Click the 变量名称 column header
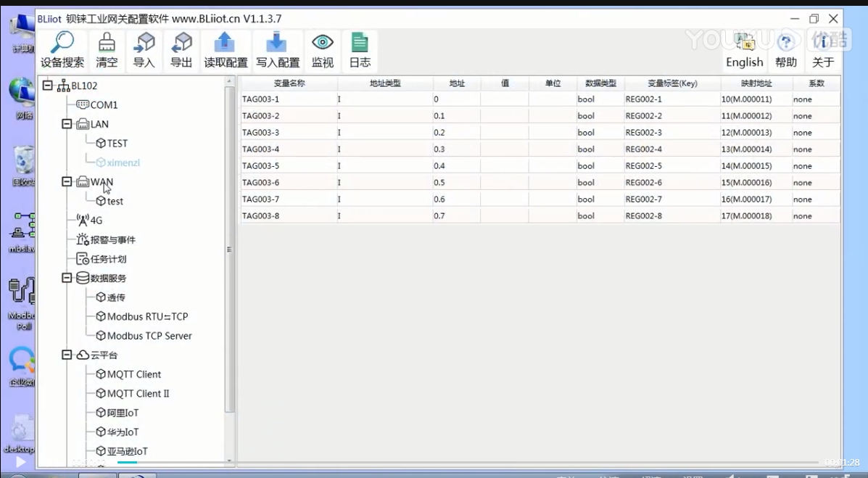 click(289, 83)
